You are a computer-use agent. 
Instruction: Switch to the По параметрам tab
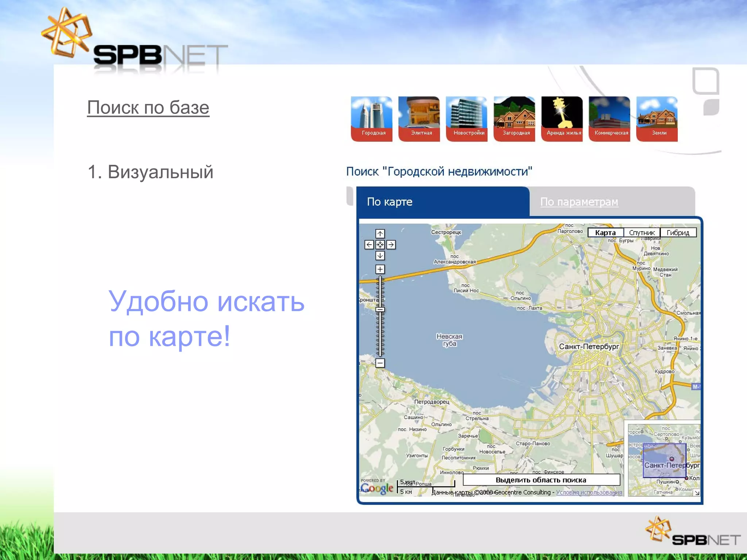[x=579, y=202]
